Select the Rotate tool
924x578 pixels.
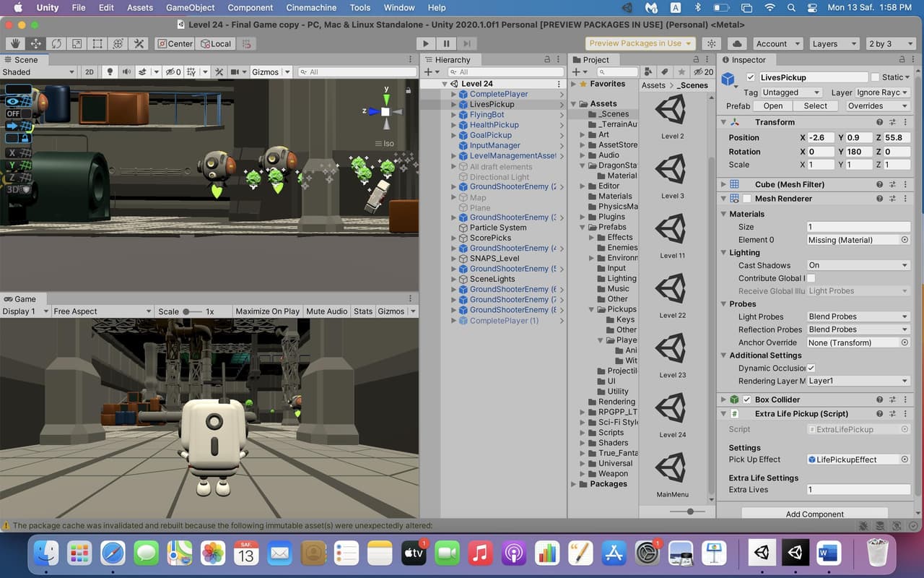point(56,43)
